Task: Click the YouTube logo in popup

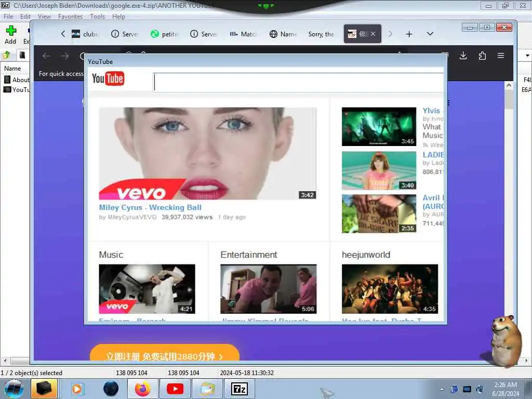Action: point(108,78)
